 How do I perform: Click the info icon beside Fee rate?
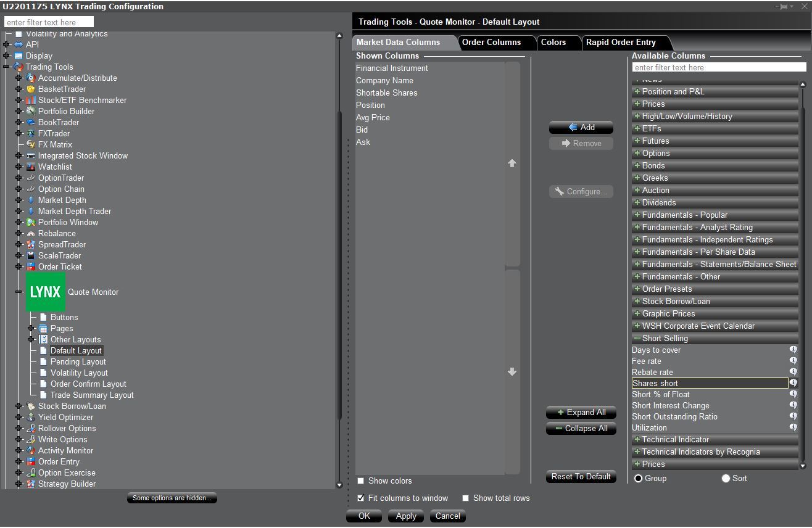pos(793,361)
